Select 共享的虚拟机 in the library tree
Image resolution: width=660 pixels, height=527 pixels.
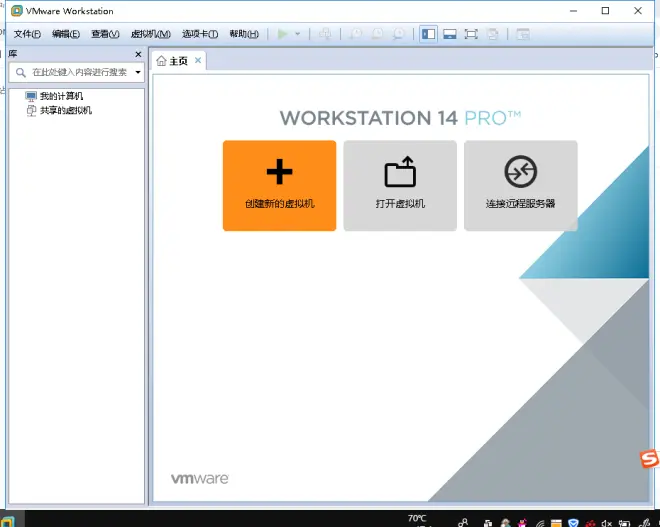tap(66, 110)
